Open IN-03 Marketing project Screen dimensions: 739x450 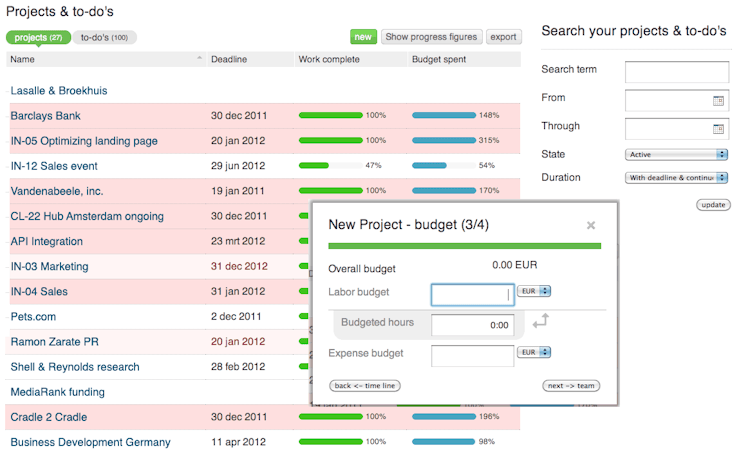click(49, 266)
